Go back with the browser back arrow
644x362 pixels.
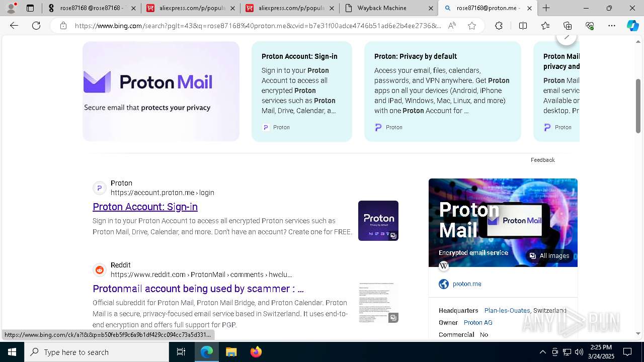[14, 26]
